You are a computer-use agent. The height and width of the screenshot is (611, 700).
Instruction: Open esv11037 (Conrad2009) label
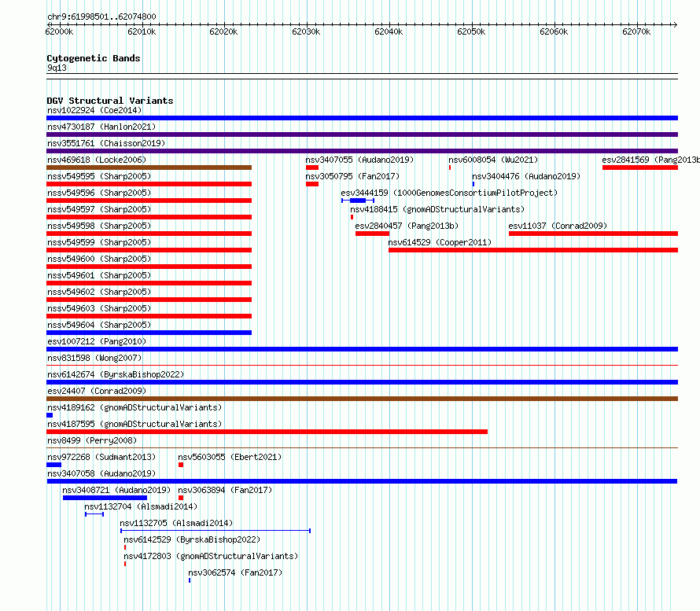(558, 226)
